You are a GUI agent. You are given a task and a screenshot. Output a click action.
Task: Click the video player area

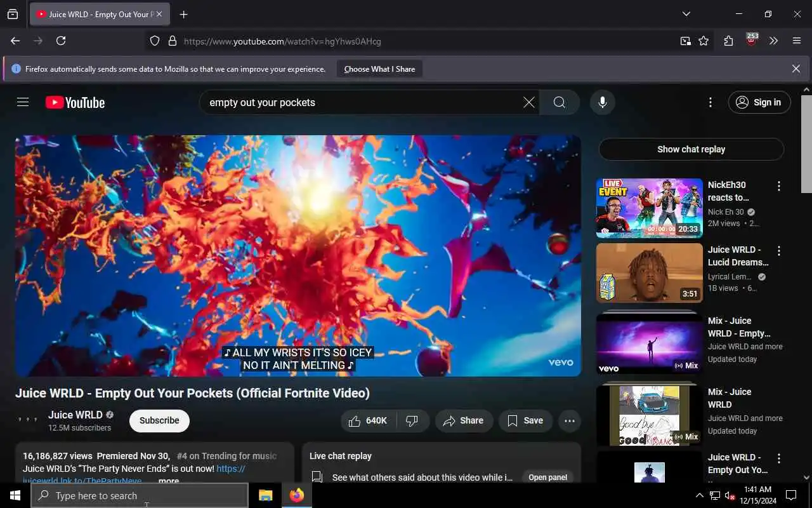coord(298,255)
